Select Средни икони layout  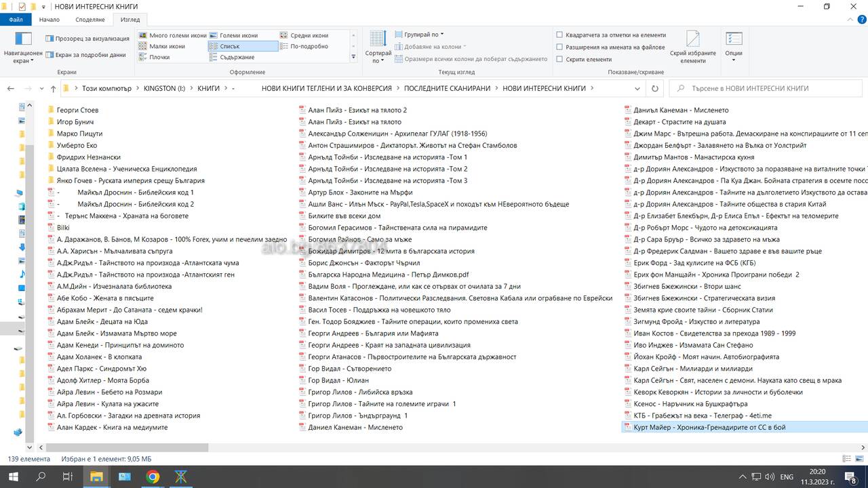304,35
